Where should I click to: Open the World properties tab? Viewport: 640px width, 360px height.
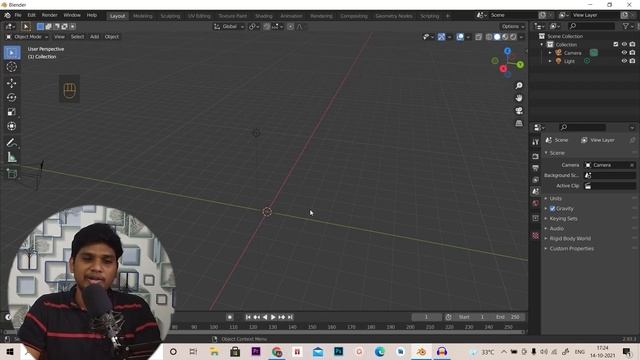click(536, 203)
